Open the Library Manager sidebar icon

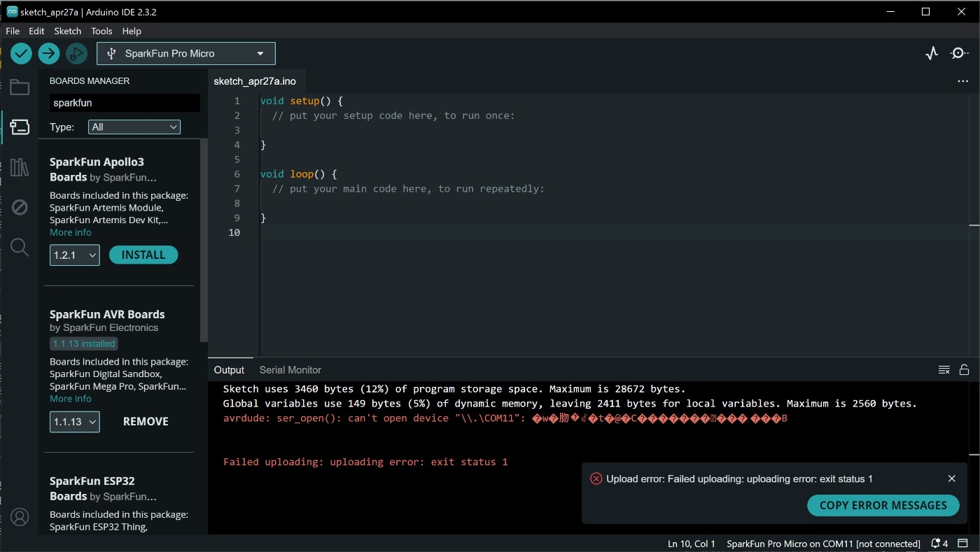click(20, 167)
